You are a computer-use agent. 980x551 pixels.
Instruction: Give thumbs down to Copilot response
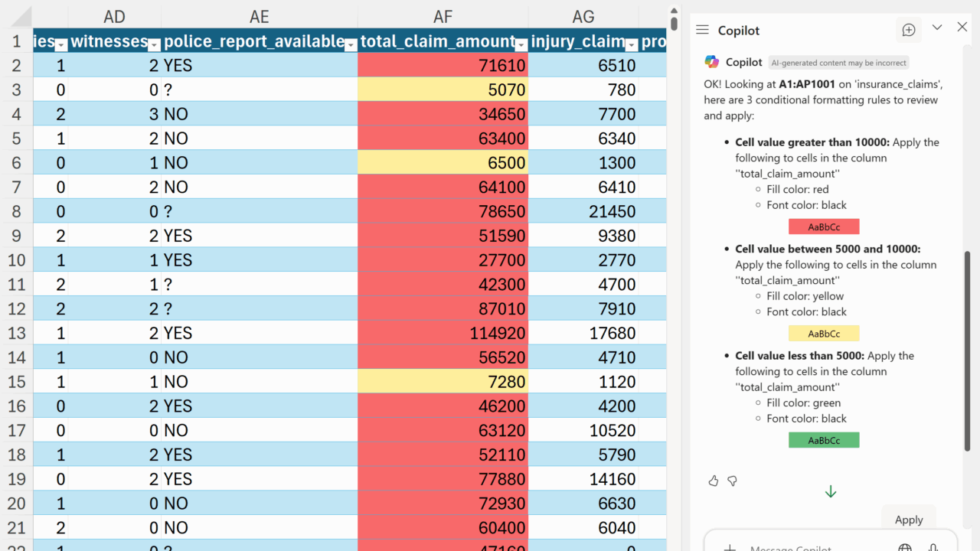(x=733, y=481)
